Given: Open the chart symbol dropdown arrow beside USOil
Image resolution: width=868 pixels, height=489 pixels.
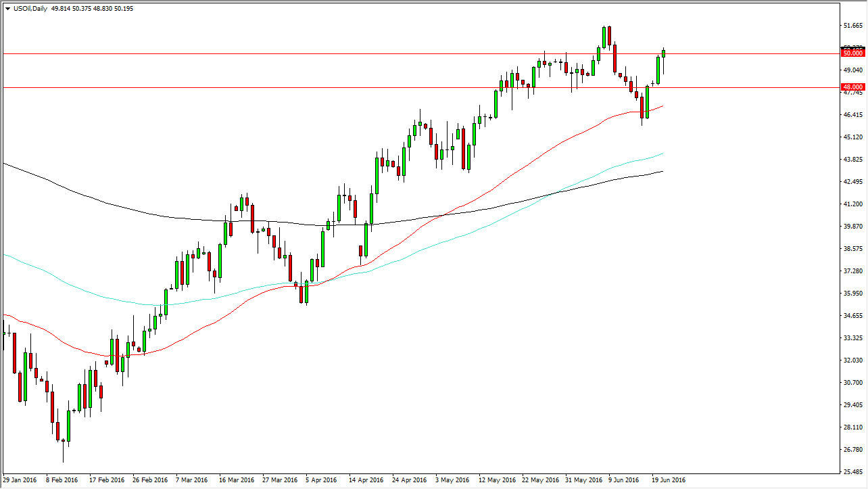Looking at the screenshot, I should coord(7,9).
